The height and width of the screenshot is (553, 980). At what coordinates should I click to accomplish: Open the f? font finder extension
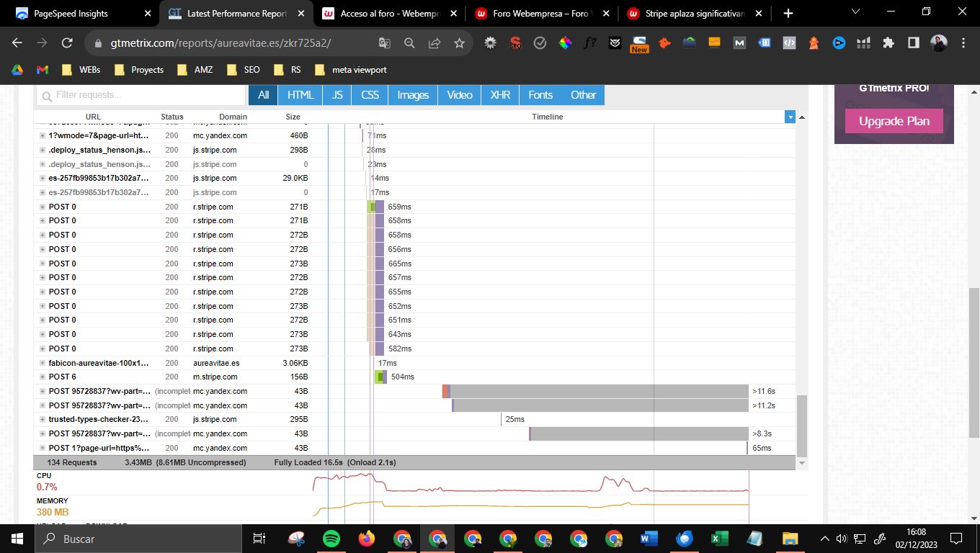(x=589, y=43)
